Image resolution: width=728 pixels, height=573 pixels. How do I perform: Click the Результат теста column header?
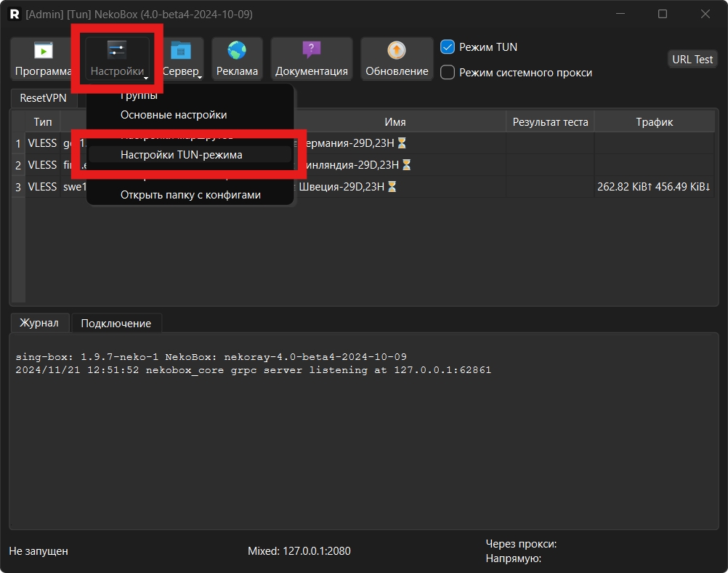[550, 122]
